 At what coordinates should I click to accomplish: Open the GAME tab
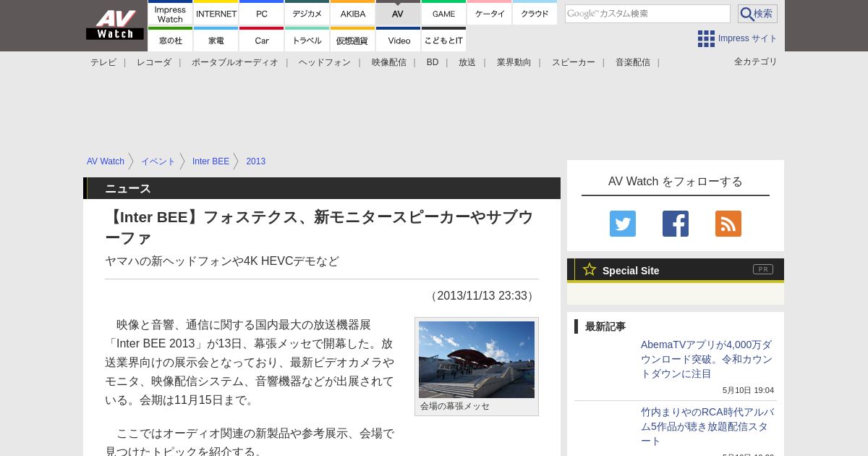coord(443,13)
